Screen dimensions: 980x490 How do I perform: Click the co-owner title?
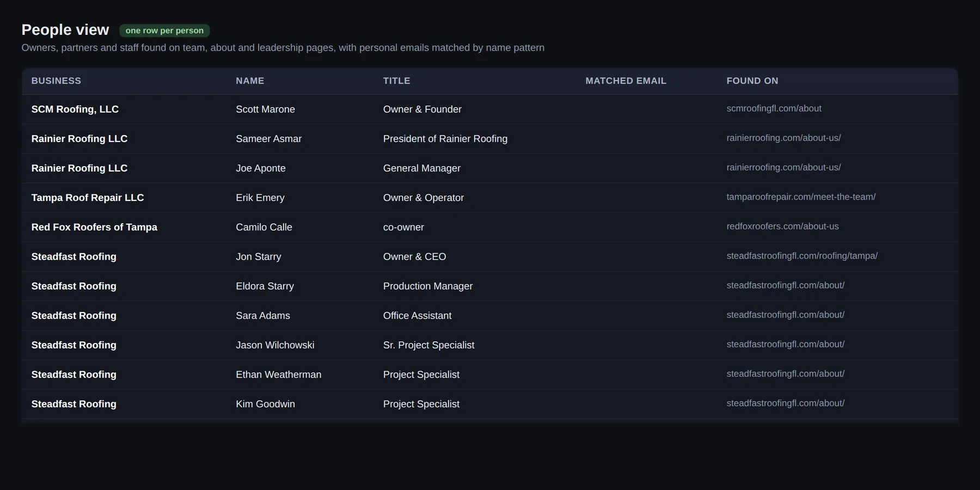pyautogui.click(x=403, y=227)
